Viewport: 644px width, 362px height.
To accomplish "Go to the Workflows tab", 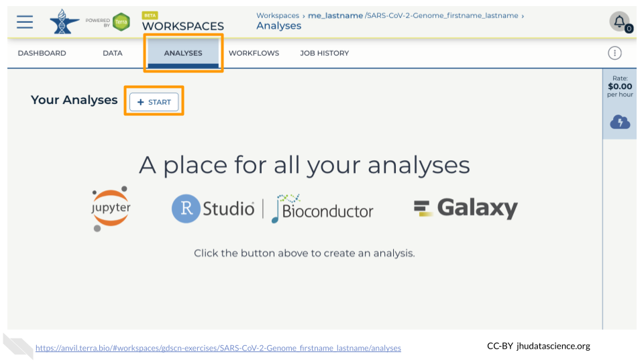I will pyautogui.click(x=254, y=53).
